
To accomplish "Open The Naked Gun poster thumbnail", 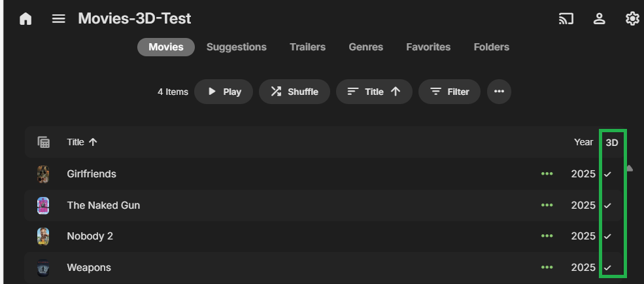I will (43, 205).
